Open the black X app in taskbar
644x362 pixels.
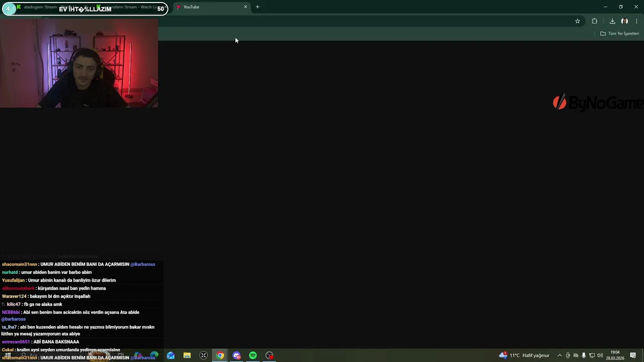(x=204, y=355)
